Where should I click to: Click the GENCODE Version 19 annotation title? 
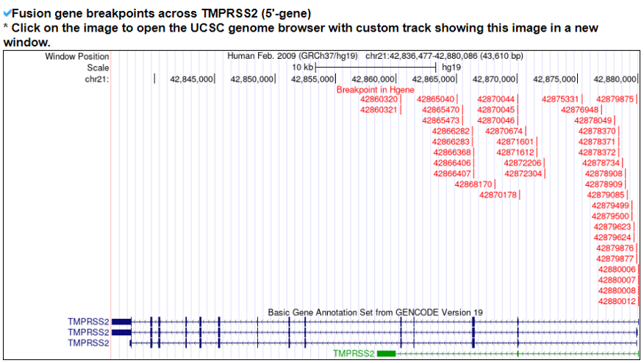point(375,312)
